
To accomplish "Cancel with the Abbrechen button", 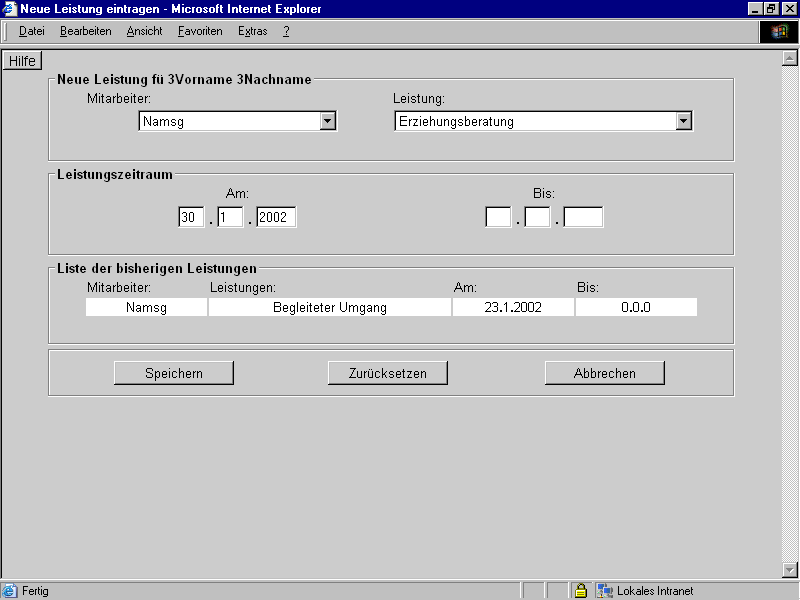I will coord(604,373).
